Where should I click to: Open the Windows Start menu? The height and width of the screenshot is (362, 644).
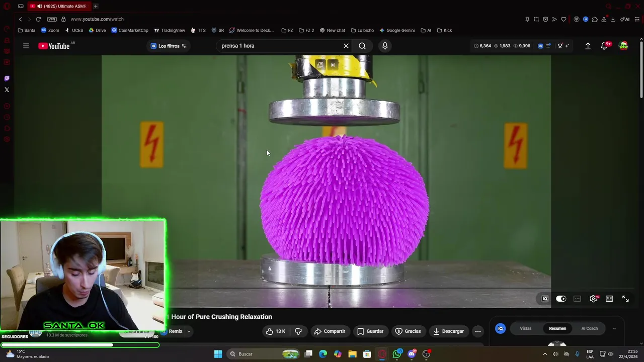[x=218, y=354]
